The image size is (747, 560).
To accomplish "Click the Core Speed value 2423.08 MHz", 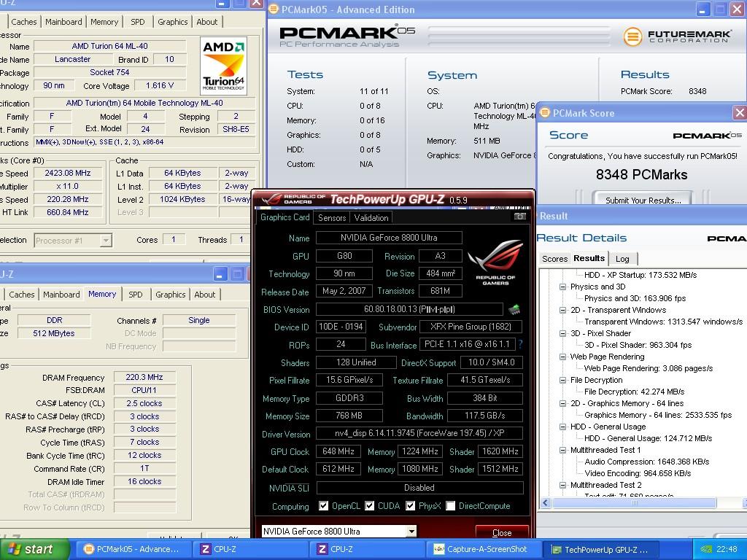I will pos(68,173).
